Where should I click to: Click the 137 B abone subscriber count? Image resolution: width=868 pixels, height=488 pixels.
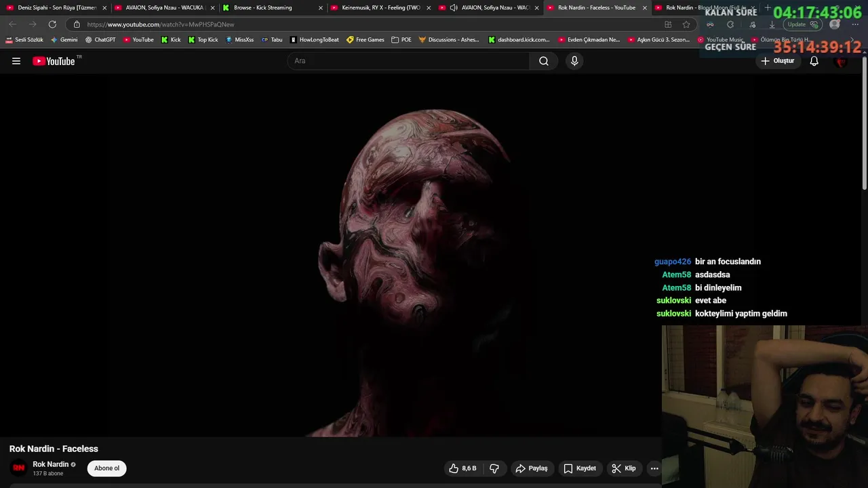48,474
